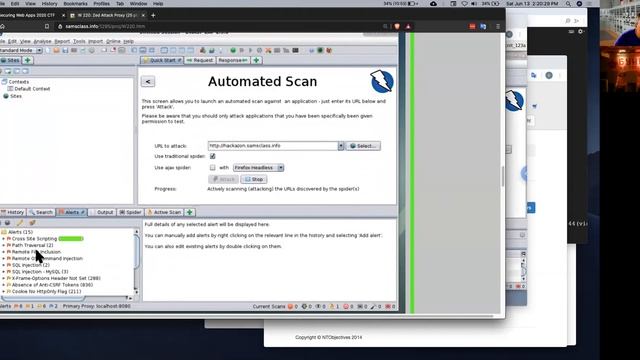Click the Open Session folder toolbar icon
Image resolution: width=640 pixels, height=360 pixels.
pyautogui.click(x=56, y=50)
